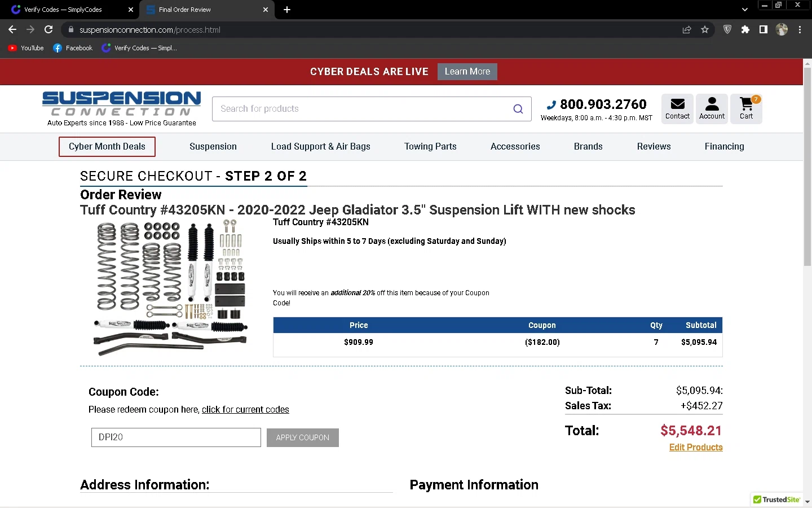The image size is (812, 508).
Task: Click the $5,548.21 total amount
Action: [691, 431]
